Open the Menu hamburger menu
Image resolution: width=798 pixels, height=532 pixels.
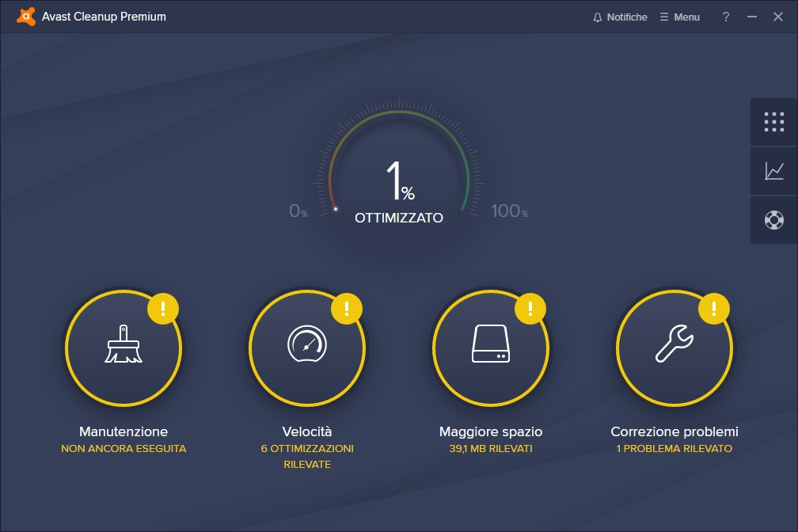(679, 17)
